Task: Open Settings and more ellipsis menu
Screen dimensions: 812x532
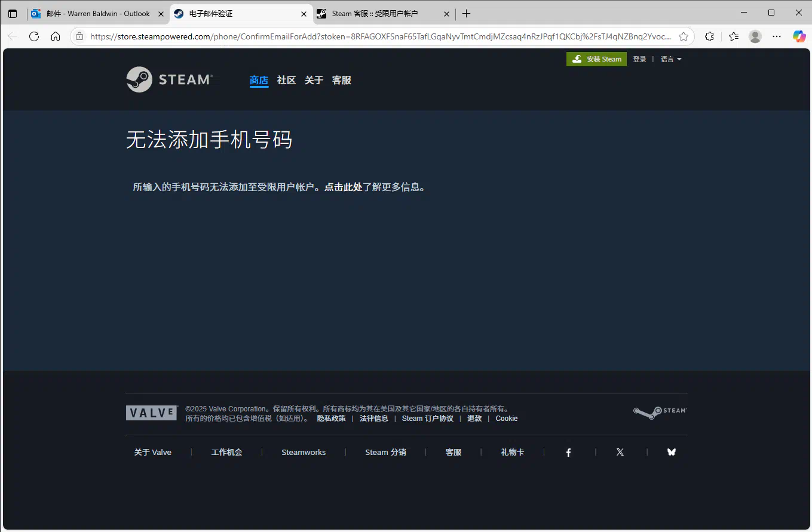Action: (777, 36)
